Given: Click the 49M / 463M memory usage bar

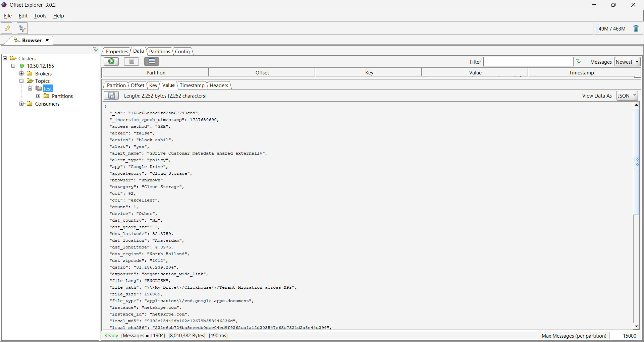Looking at the screenshot, I should [612, 28].
